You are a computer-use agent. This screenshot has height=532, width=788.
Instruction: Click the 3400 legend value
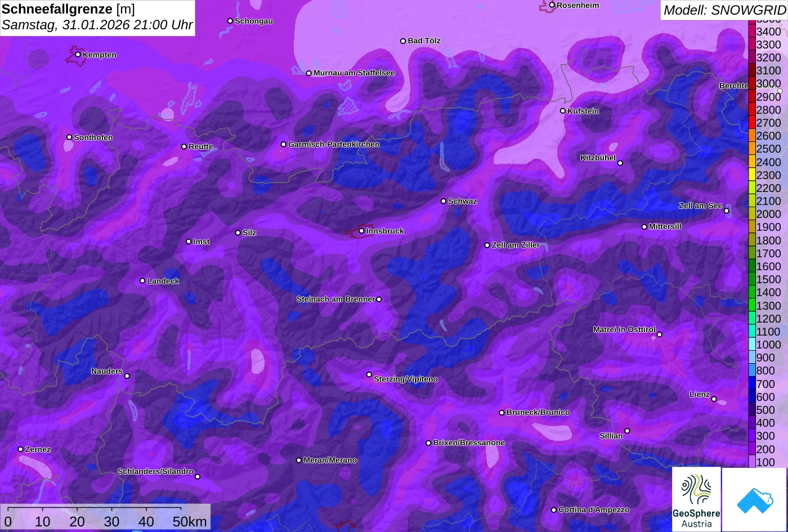point(769,32)
